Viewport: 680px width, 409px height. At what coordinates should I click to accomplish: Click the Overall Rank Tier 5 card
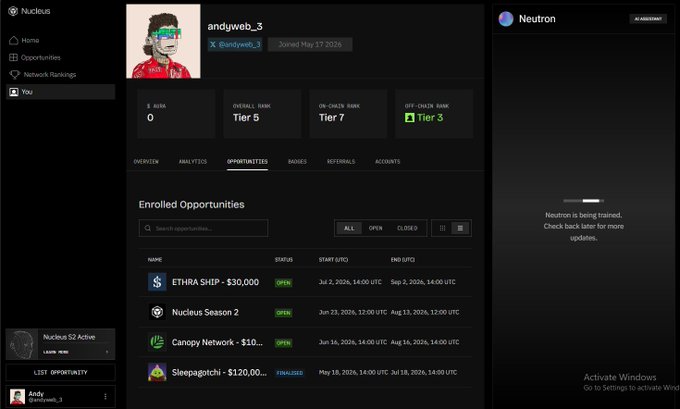coord(262,114)
